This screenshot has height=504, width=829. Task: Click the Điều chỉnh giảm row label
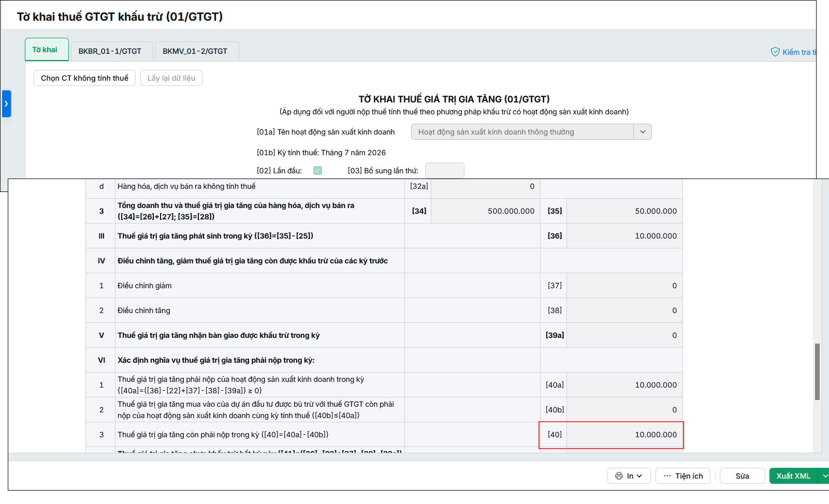point(144,286)
